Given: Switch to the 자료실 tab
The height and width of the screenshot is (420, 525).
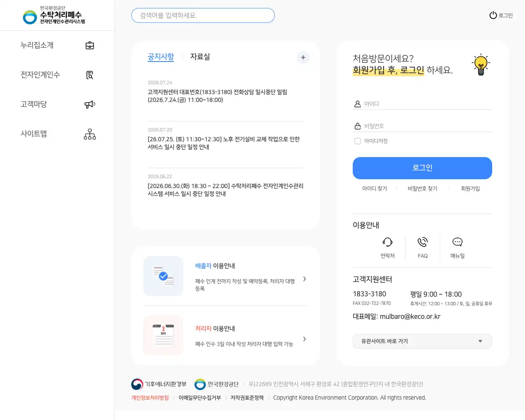Looking at the screenshot, I should coord(200,57).
